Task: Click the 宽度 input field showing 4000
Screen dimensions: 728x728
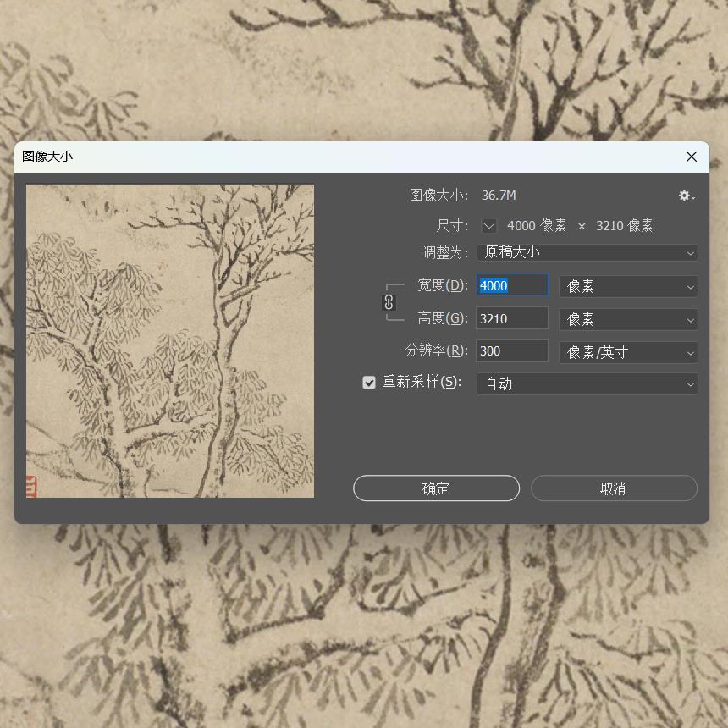Action: pyautogui.click(x=511, y=285)
